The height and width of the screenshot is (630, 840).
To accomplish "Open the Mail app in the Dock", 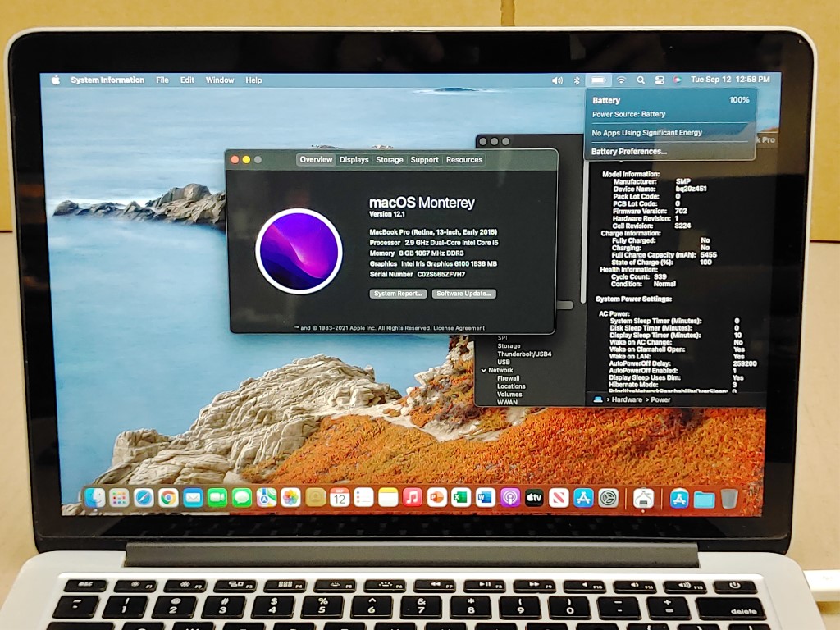I will pos(193,499).
